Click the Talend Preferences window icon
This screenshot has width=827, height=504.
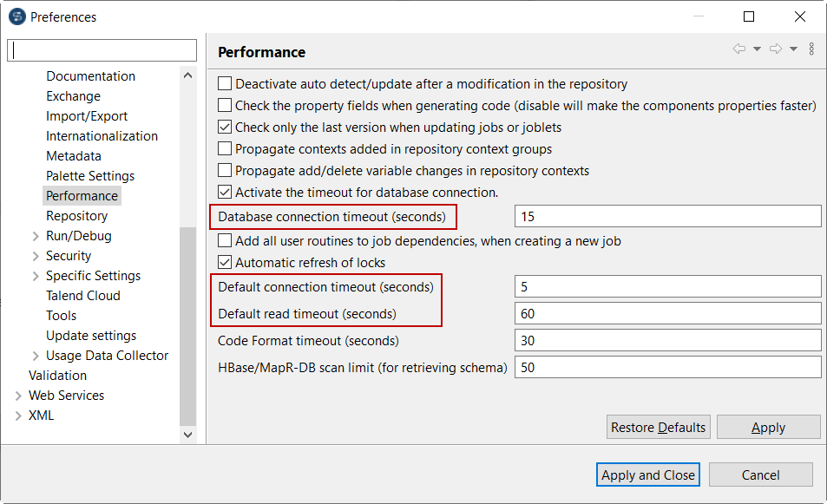[16, 16]
